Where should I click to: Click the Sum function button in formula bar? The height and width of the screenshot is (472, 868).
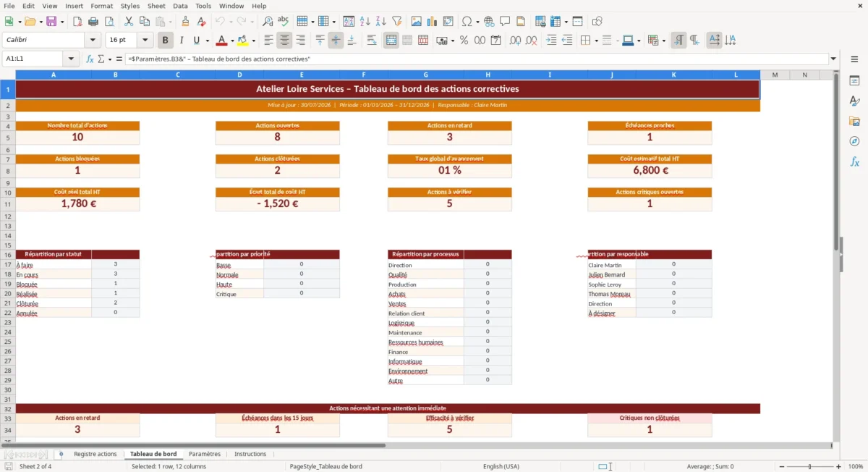(100, 59)
